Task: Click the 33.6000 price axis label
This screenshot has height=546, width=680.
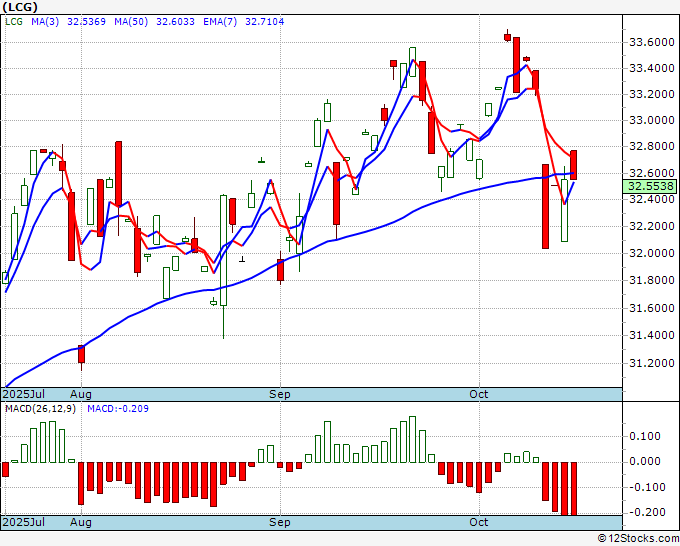Action: pos(652,42)
